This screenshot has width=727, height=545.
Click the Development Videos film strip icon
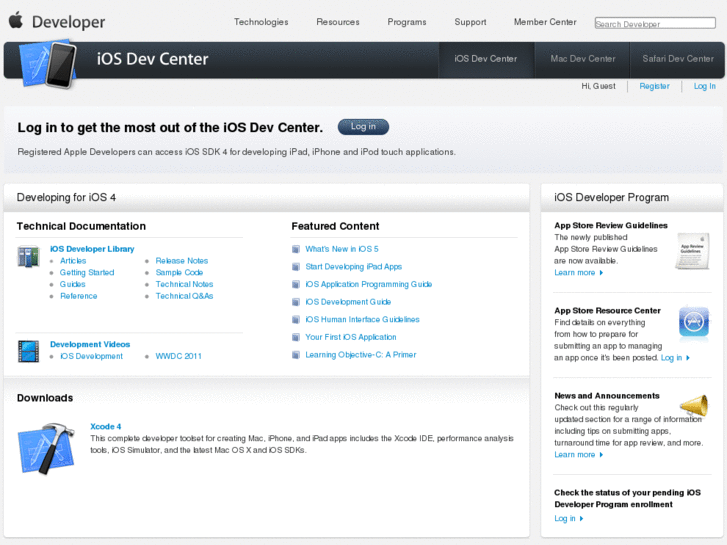point(28,351)
